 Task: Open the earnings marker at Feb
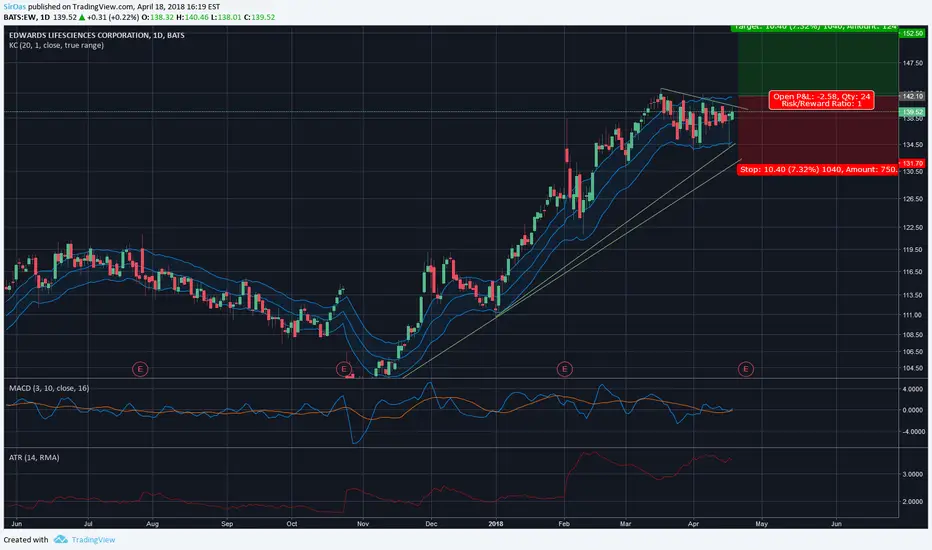(x=564, y=369)
